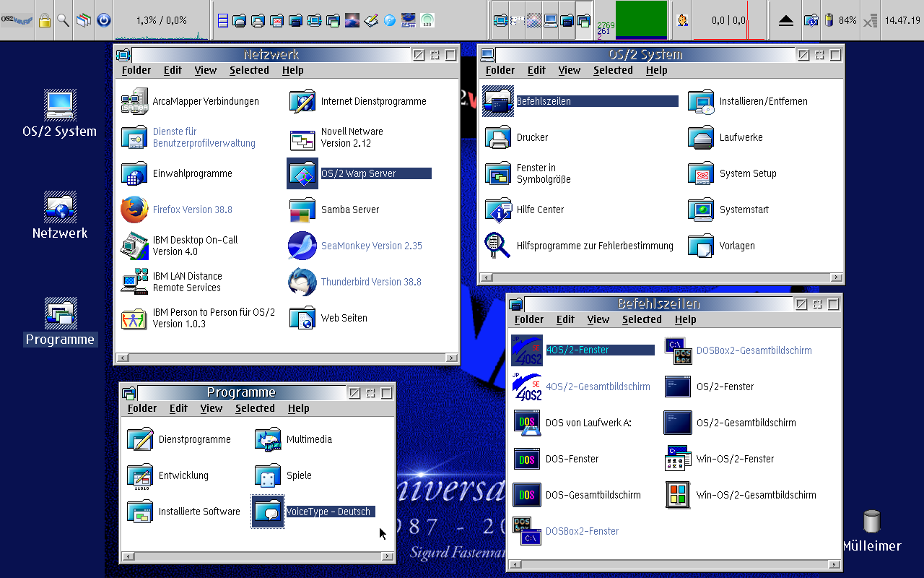Image resolution: width=924 pixels, height=578 pixels.
Task: Open IBM Person to Person für OS/2
Action: coord(135,318)
